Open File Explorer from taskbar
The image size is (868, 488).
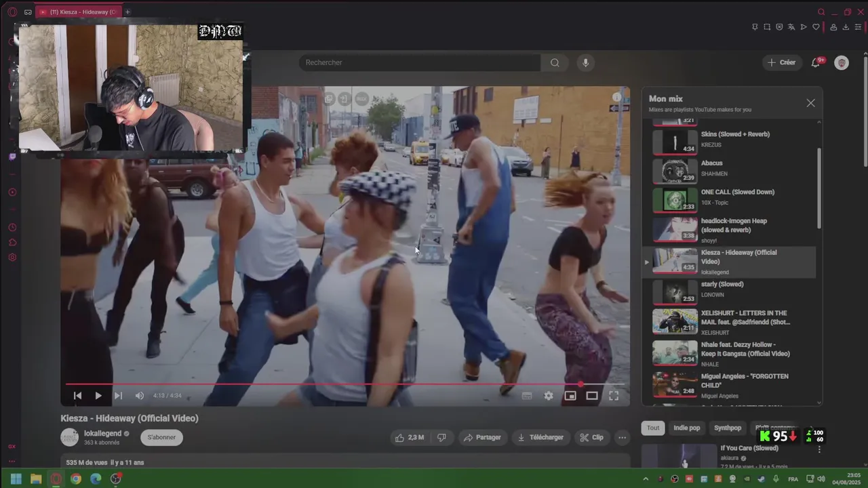coord(36,479)
